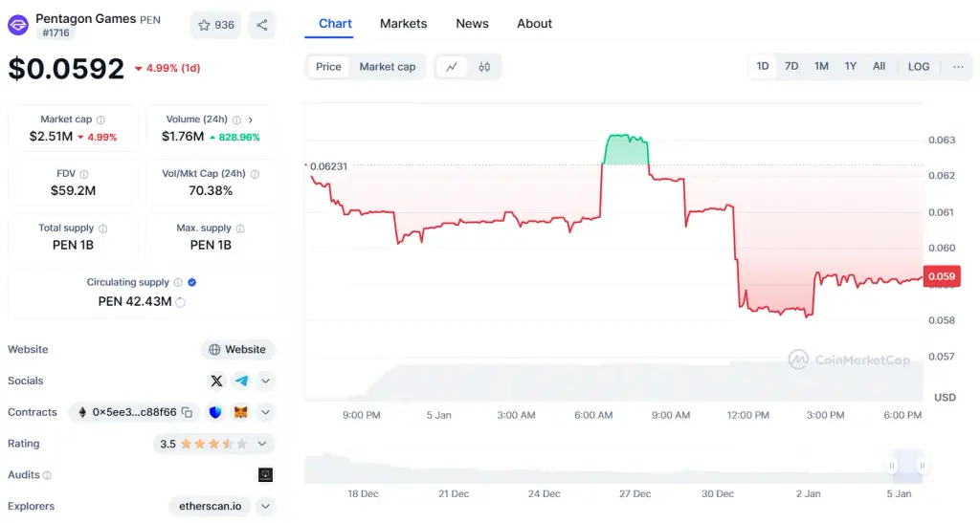Click Vol/Mkt Cap (24h) info icon
The width and height of the screenshot is (980, 523).
pos(255,174)
